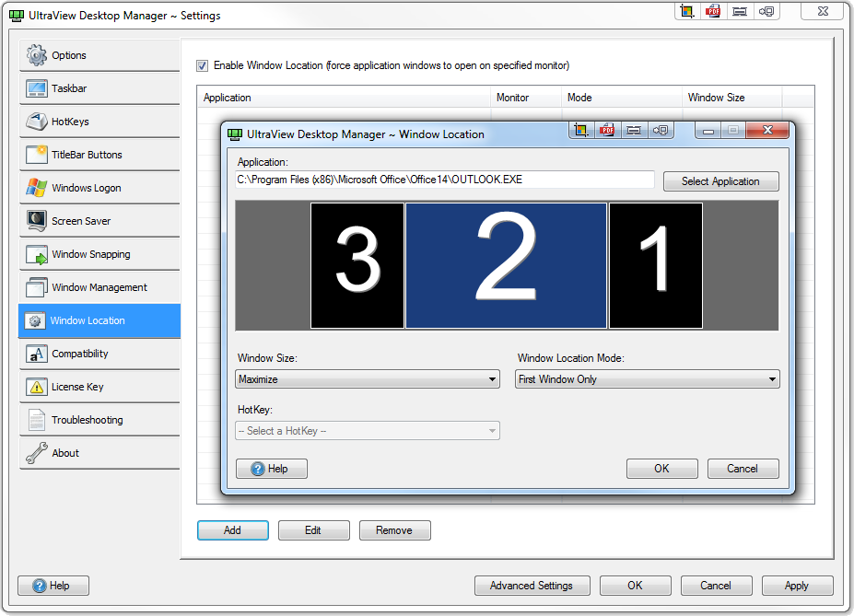Click the span-window icon in Window Location dialog title bar
This screenshot has width=854, height=616.
634,130
